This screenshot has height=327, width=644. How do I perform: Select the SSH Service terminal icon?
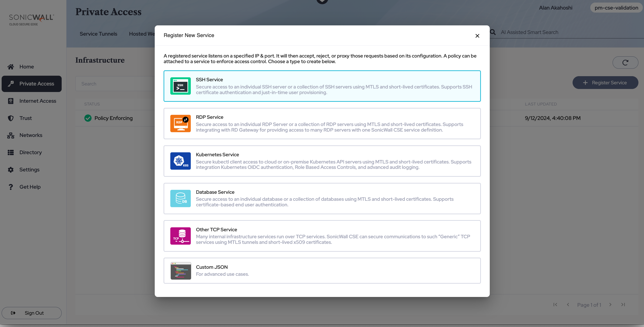[x=180, y=86]
